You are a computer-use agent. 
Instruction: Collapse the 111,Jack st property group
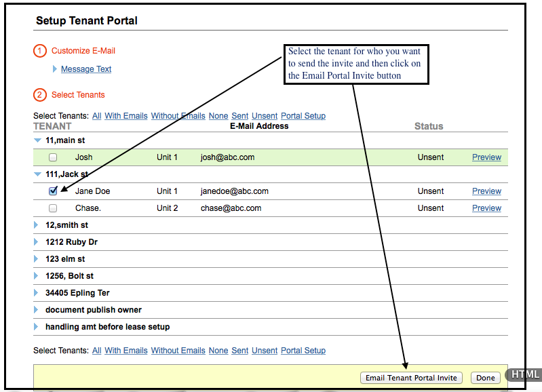pyautogui.click(x=37, y=174)
